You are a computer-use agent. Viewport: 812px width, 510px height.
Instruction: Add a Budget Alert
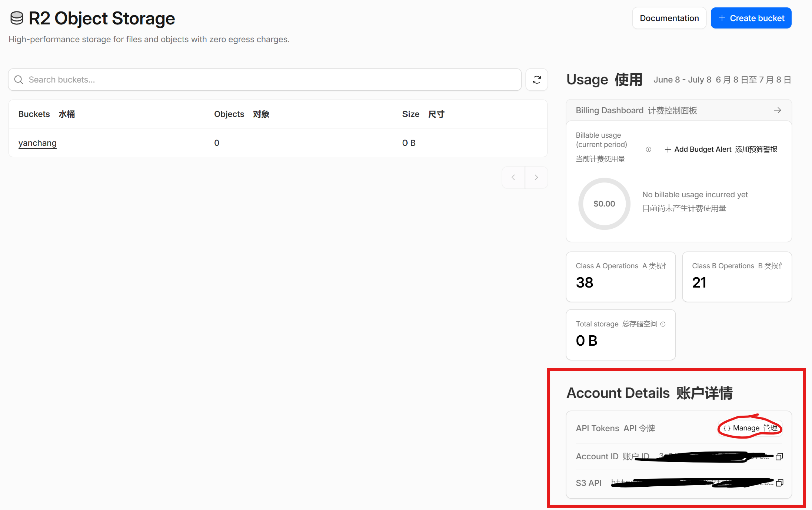point(721,149)
